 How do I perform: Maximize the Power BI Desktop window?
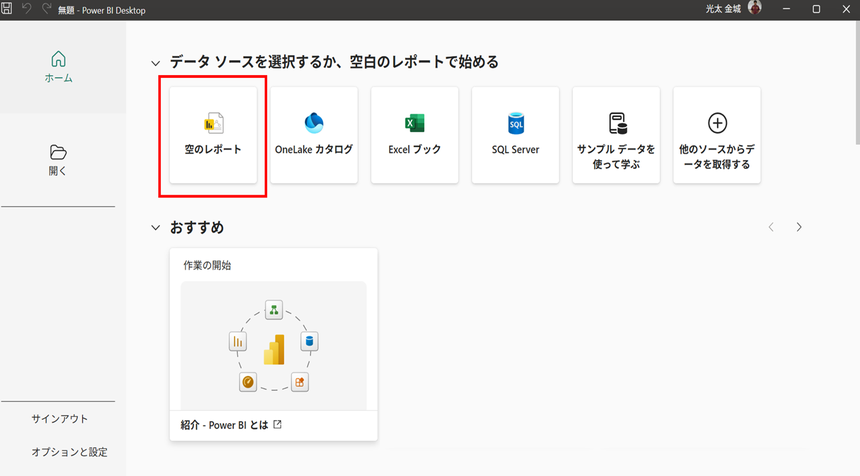pyautogui.click(x=816, y=9)
